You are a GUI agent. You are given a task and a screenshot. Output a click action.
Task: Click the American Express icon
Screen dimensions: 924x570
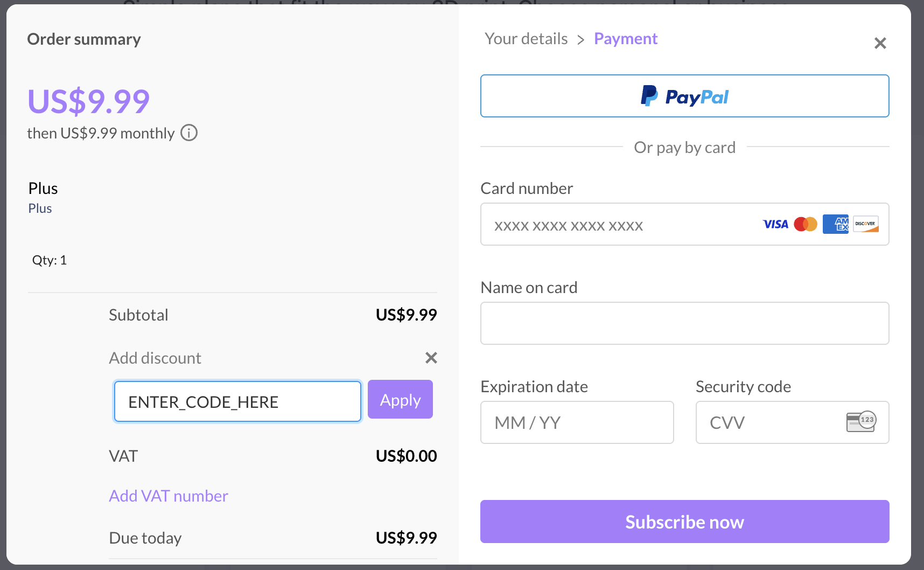(x=836, y=224)
